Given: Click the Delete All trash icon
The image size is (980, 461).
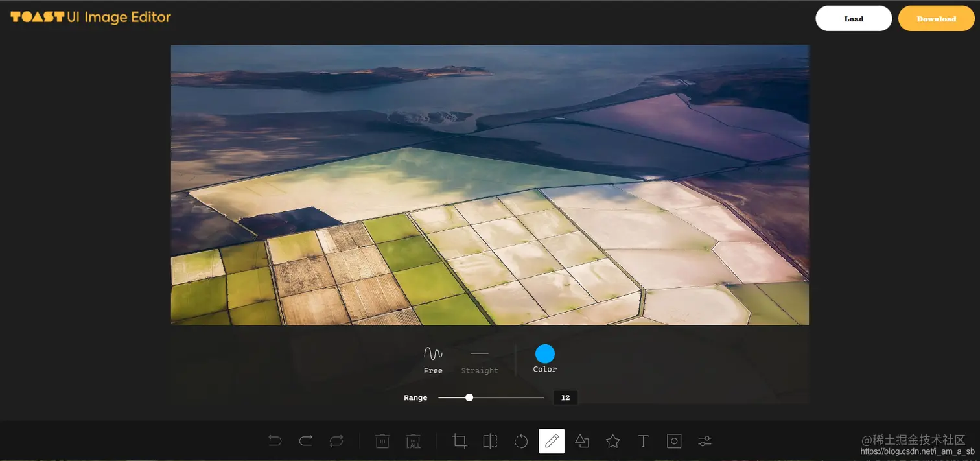Looking at the screenshot, I should point(414,442).
